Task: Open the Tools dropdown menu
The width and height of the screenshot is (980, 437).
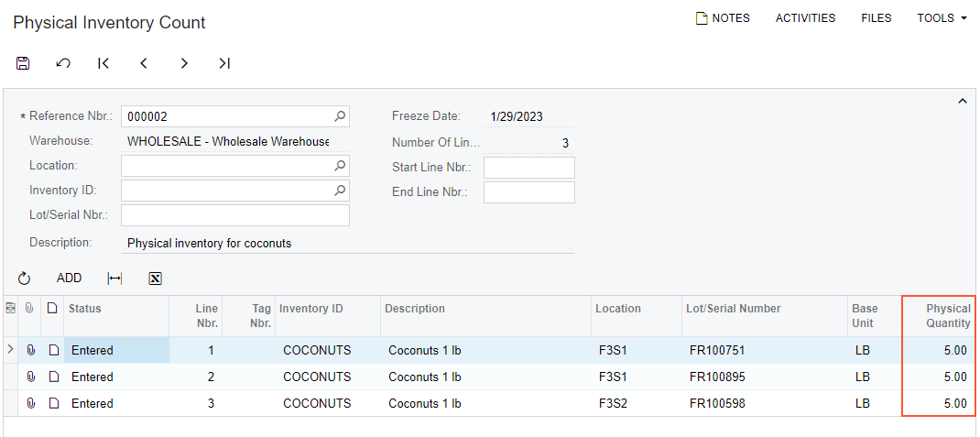Action: click(942, 18)
